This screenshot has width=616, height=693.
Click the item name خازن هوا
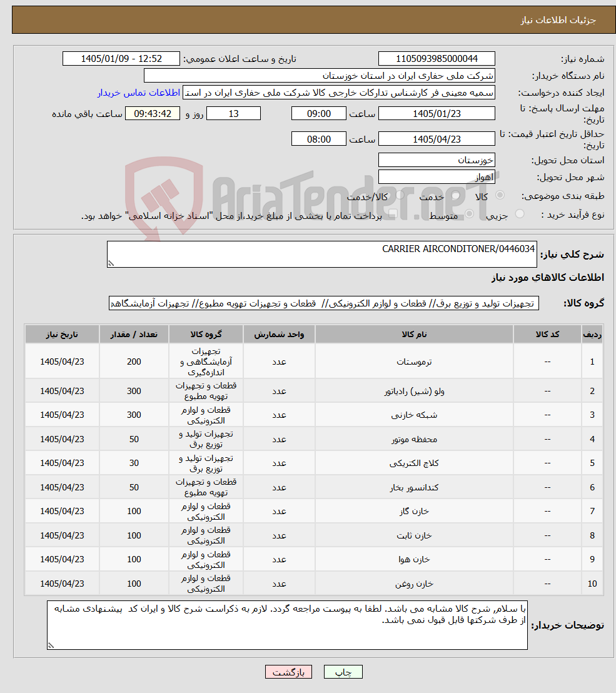(x=414, y=560)
